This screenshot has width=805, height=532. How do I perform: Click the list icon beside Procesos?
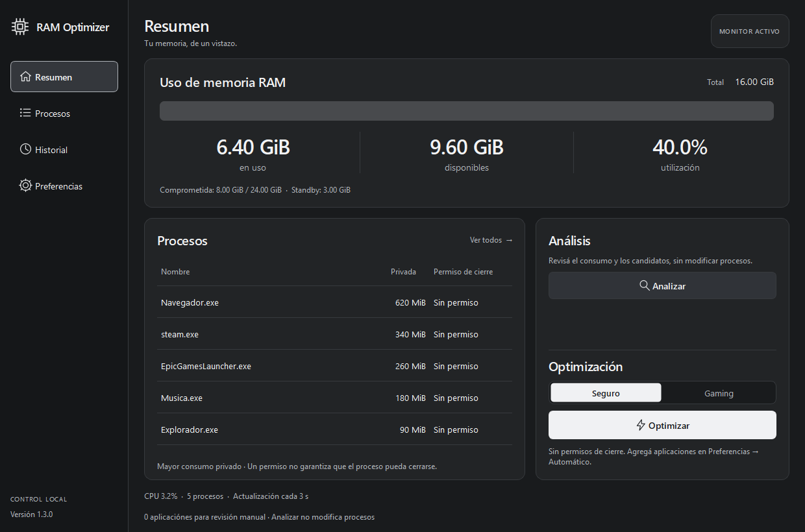pos(26,113)
